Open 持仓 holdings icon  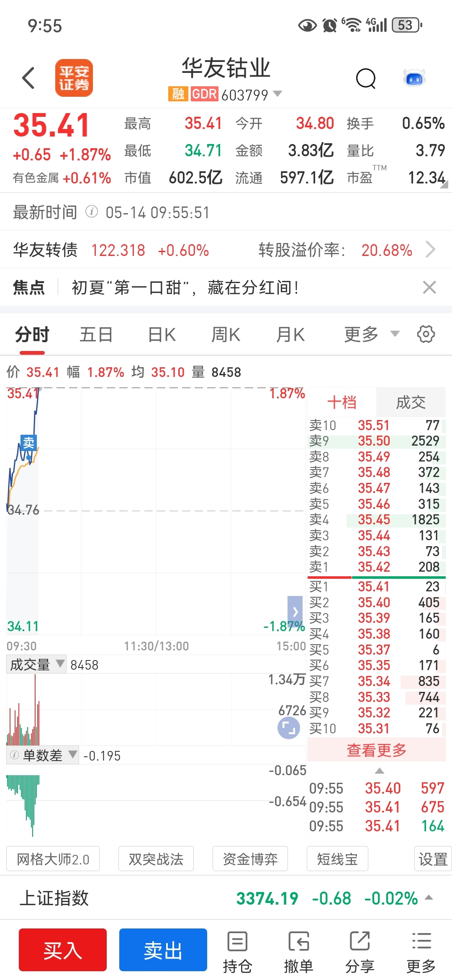(x=237, y=952)
